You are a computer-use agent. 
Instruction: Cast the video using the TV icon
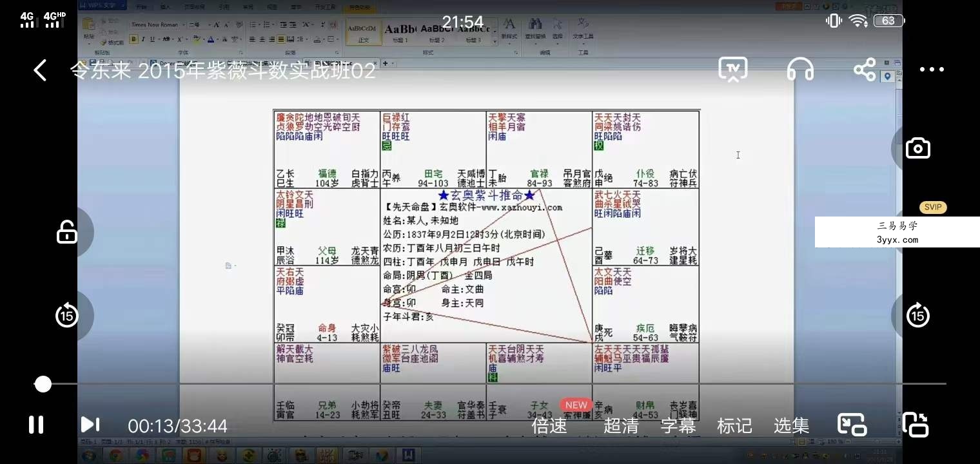coord(733,70)
